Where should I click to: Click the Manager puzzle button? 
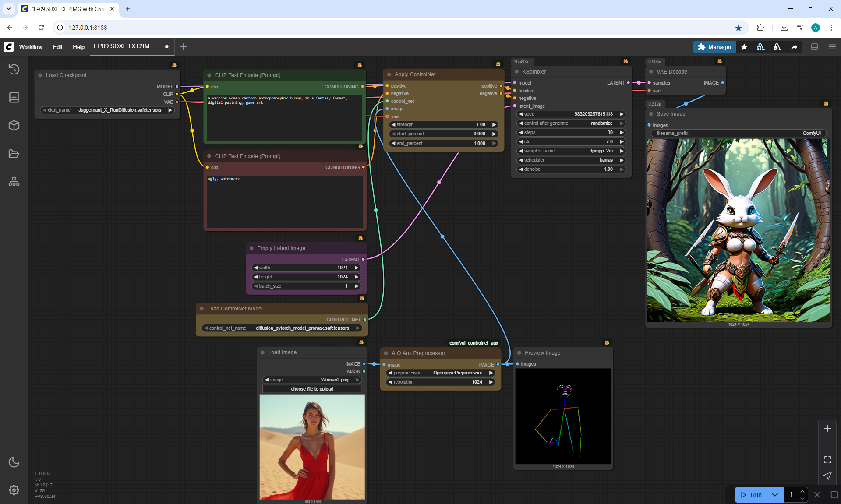[714, 47]
